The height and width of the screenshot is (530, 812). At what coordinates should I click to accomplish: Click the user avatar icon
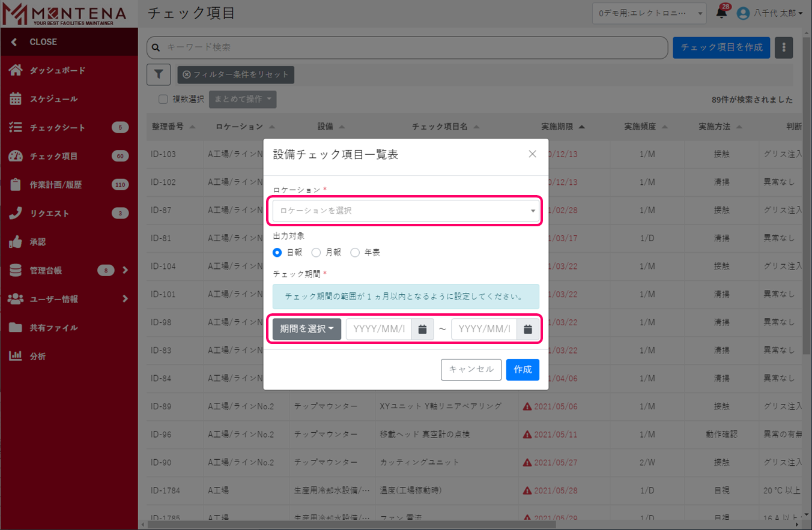(743, 13)
